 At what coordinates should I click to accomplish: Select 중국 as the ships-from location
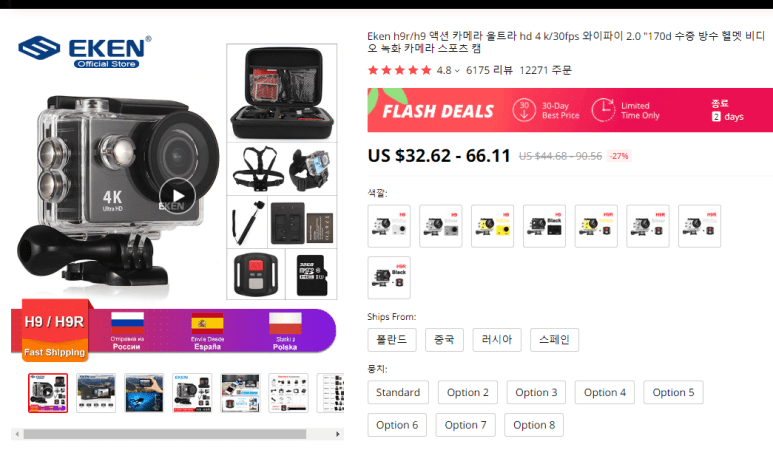(444, 340)
